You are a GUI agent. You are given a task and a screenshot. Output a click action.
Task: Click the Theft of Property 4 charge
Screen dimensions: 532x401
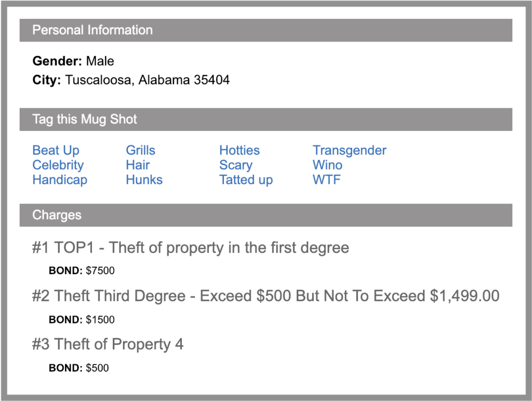[x=108, y=344]
